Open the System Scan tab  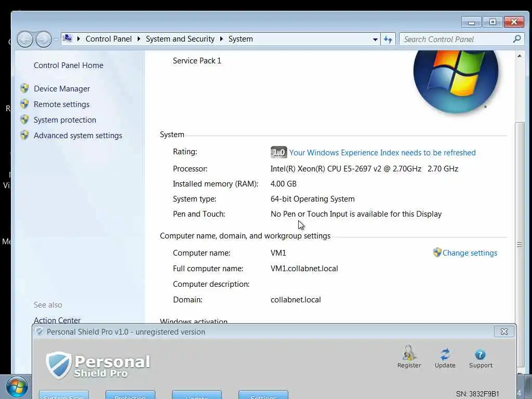[x=63, y=395]
